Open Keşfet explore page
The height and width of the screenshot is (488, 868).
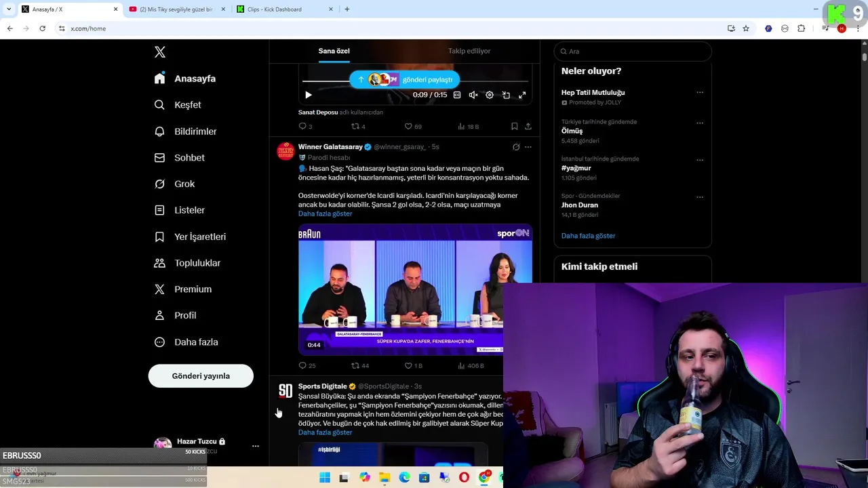(178, 105)
